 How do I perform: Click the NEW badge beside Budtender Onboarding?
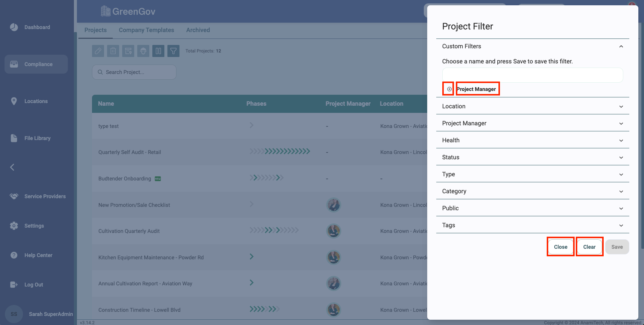pyautogui.click(x=158, y=179)
